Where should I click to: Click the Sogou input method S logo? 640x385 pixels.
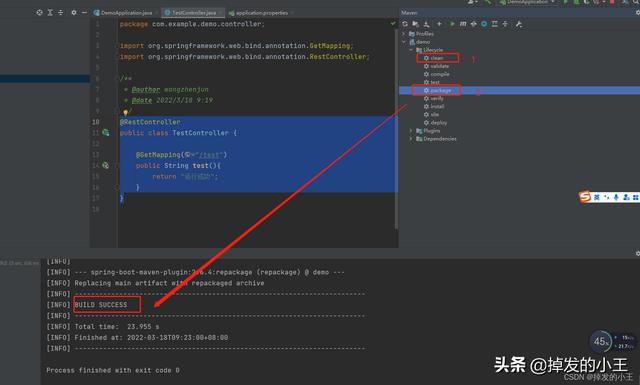coord(585,197)
